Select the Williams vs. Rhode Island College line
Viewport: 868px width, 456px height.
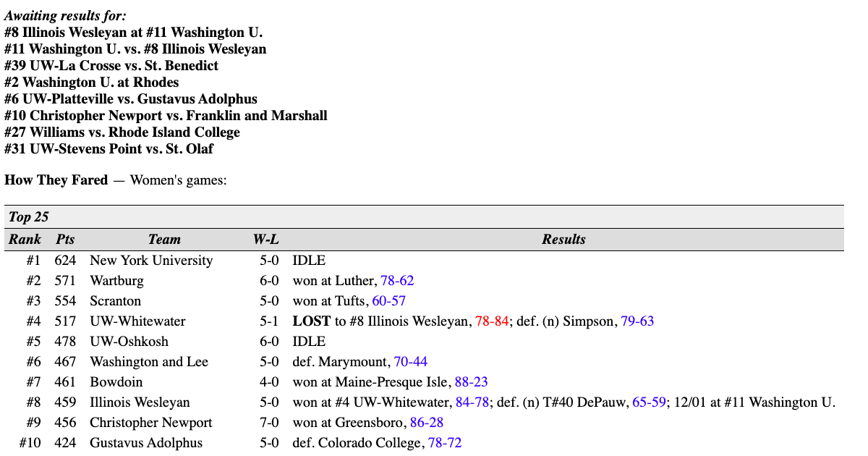coord(122,132)
